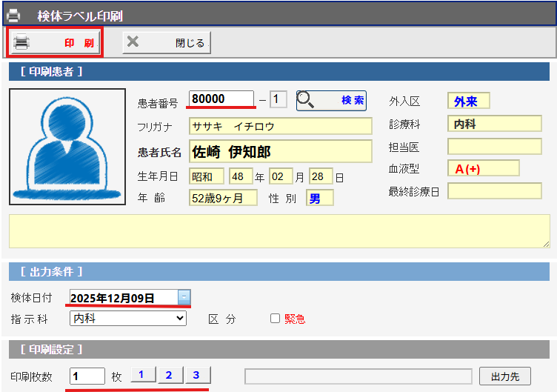Click the printer icon in the title bar
Screen dimensions: 557x392
[13, 15]
